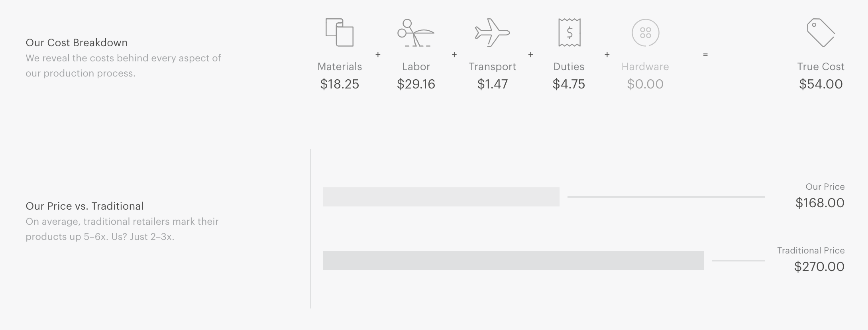Image resolution: width=868 pixels, height=330 pixels.
Task: Click the Hardware $0.00 amount
Action: [x=645, y=84]
